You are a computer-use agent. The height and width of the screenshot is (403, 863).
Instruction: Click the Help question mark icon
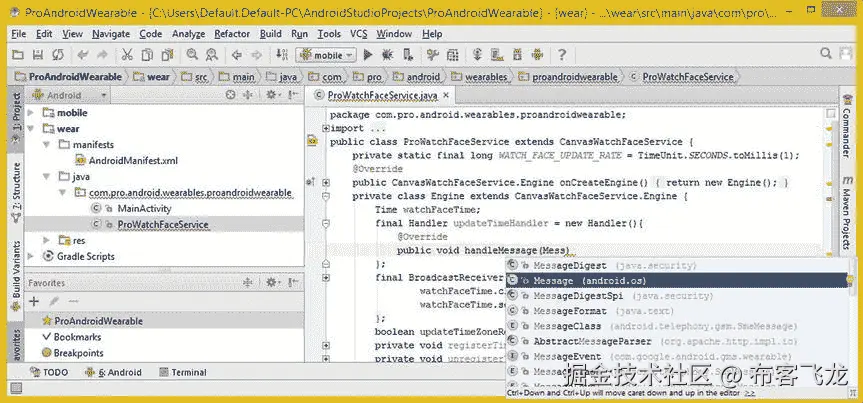(562, 55)
